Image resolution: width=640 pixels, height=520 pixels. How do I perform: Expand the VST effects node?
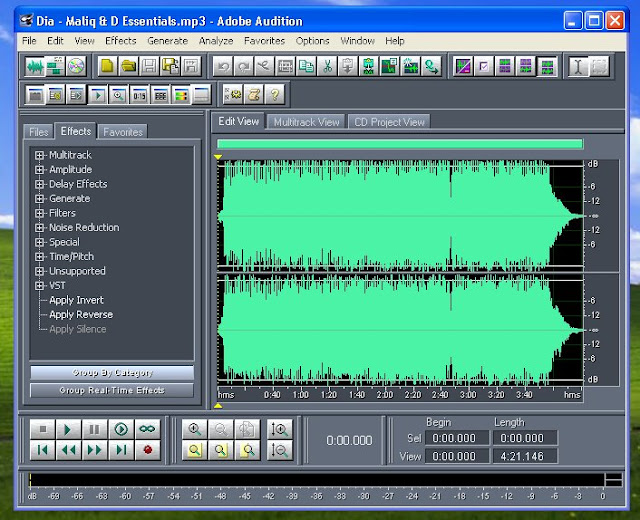coord(40,285)
